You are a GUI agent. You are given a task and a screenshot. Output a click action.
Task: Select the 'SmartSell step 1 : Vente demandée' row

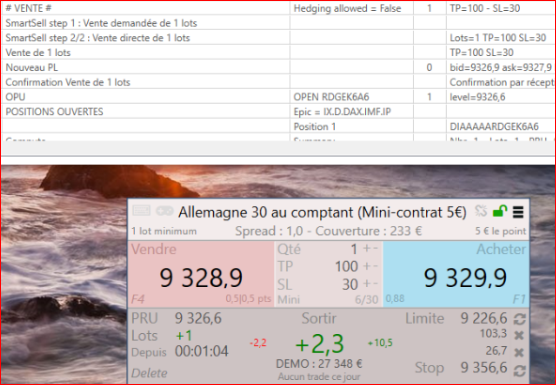(145, 23)
